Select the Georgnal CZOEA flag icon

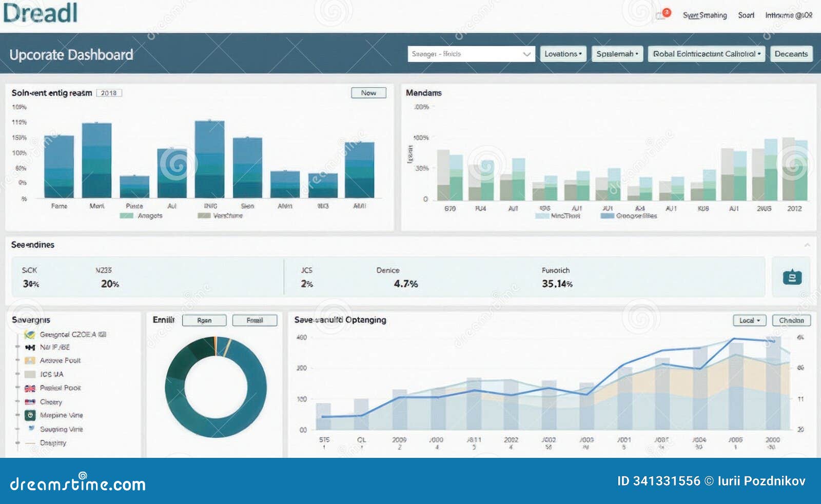click(x=30, y=334)
